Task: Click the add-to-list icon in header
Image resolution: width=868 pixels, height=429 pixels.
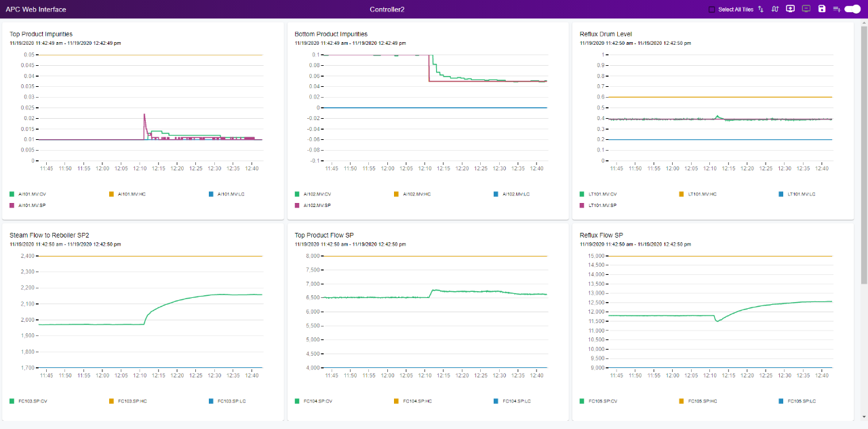Action: [x=837, y=10]
